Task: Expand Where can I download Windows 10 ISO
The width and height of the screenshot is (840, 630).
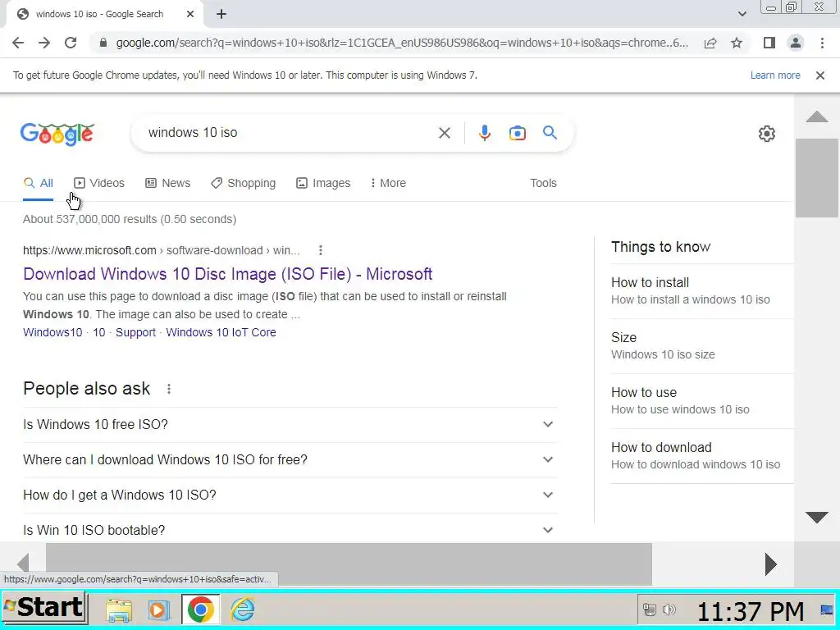Action: click(290, 459)
